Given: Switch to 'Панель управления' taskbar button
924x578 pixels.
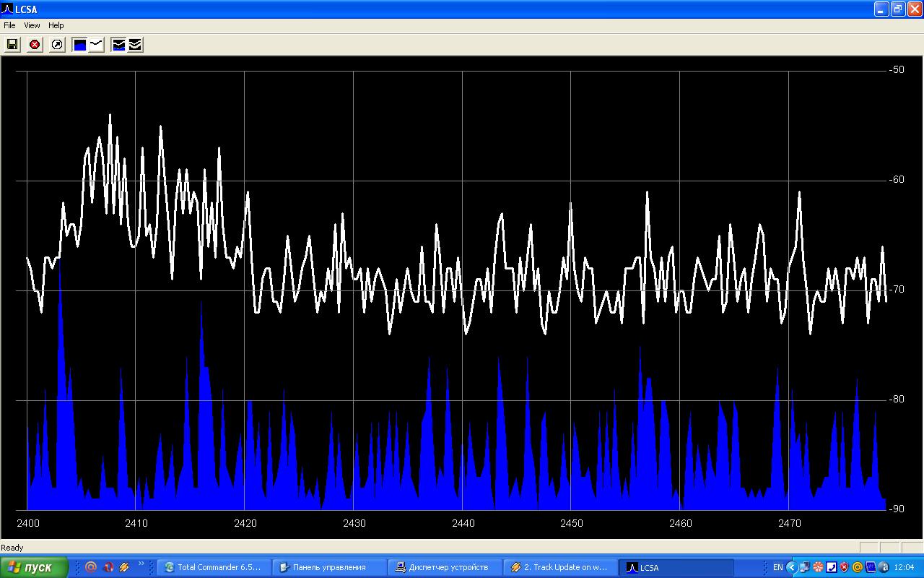Looking at the screenshot, I should 328,567.
